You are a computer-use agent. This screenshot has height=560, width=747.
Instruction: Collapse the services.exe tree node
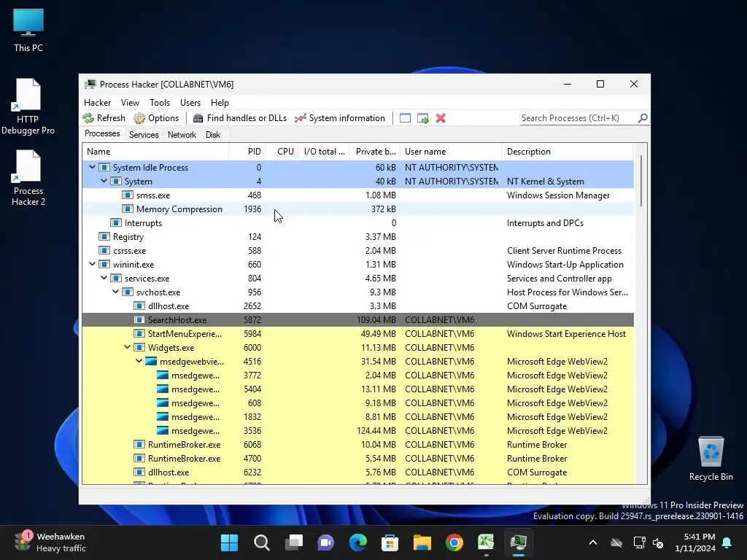(x=104, y=278)
